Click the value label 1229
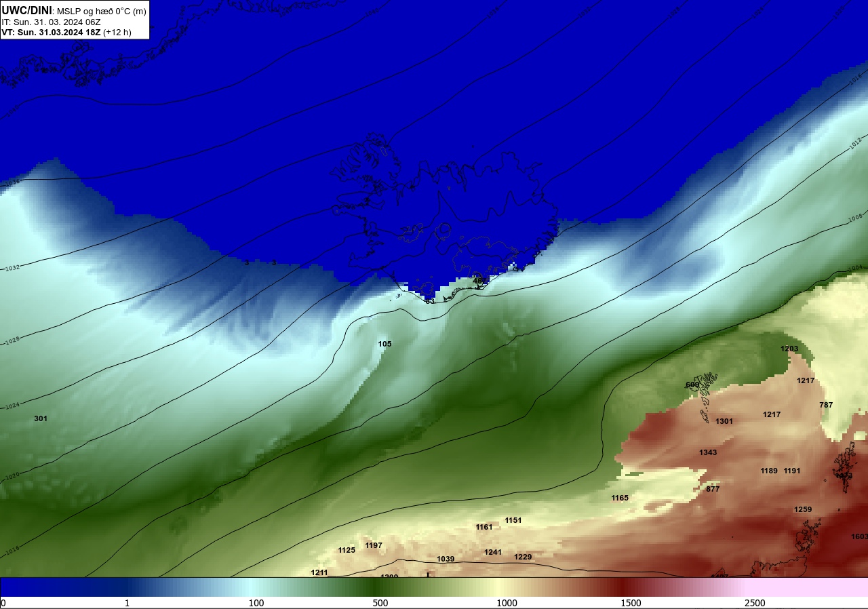Screen dimensions: 868x609 pyautogui.click(x=523, y=557)
